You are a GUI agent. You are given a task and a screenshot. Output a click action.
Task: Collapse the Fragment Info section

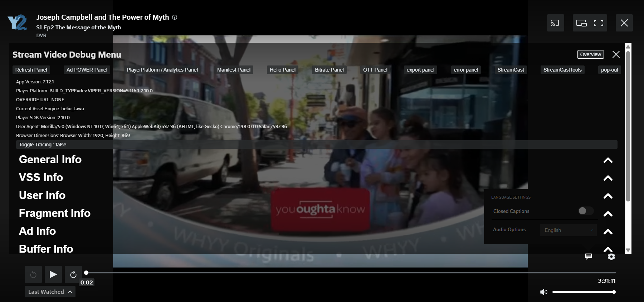point(608,214)
